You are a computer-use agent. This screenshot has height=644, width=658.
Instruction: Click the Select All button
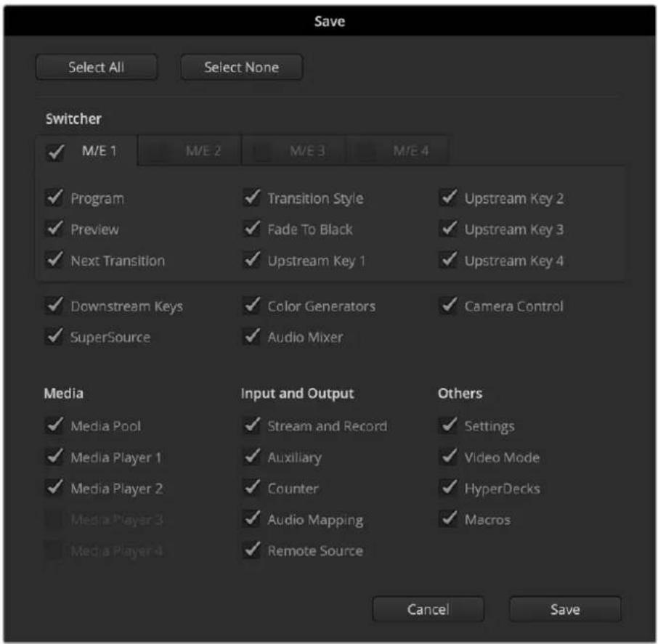(97, 67)
